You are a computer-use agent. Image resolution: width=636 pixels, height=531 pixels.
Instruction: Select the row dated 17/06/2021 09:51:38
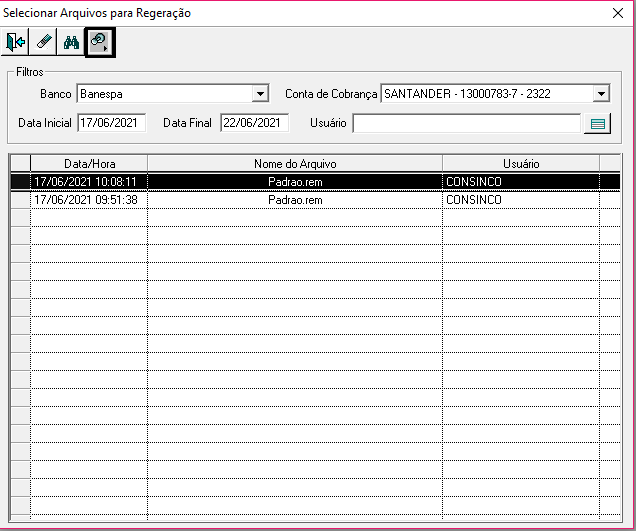[315, 200]
